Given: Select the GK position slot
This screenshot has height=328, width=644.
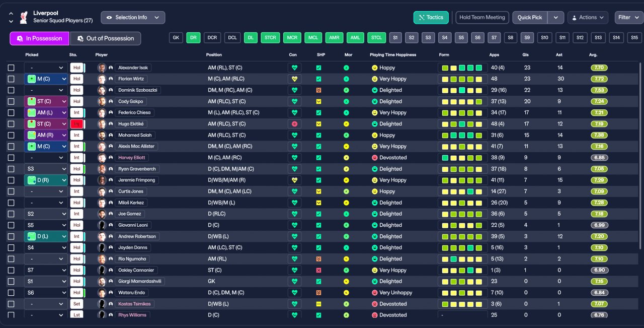Looking at the screenshot, I should point(176,38).
